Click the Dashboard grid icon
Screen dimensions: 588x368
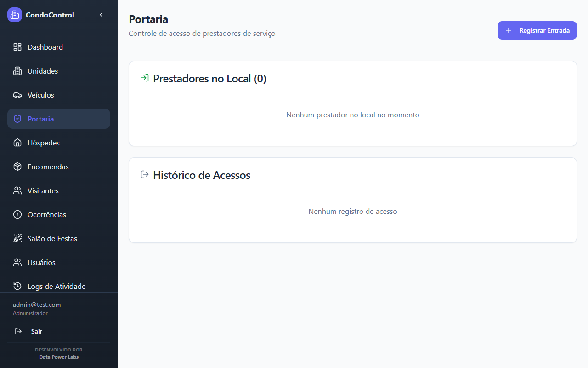pyautogui.click(x=17, y=47)
